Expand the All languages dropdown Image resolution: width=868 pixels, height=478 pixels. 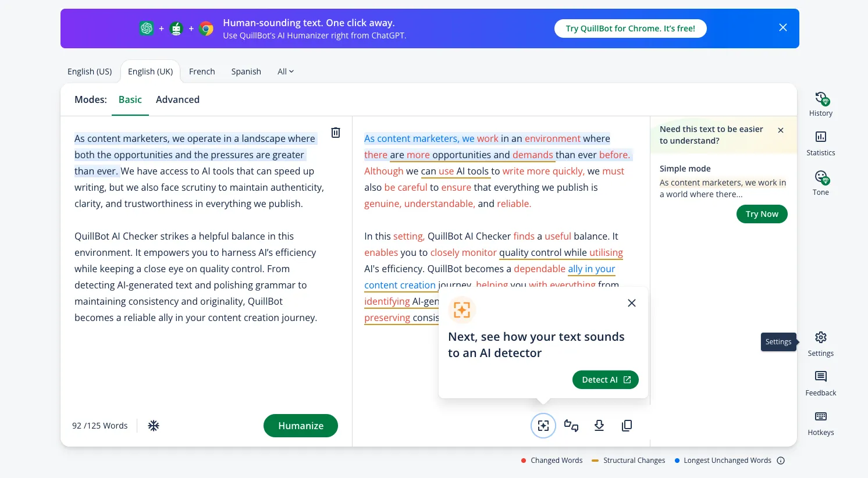tap(286, 72)
